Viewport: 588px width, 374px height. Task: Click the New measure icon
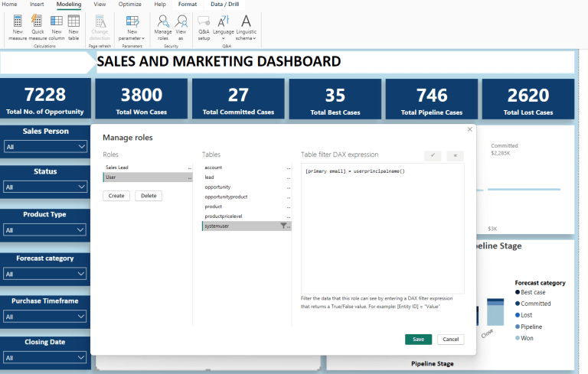18,22
